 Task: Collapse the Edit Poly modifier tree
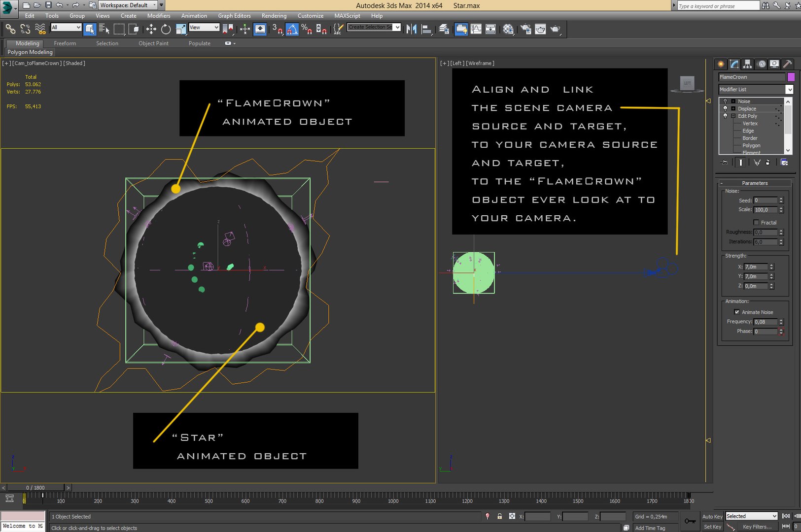[733, 116]
